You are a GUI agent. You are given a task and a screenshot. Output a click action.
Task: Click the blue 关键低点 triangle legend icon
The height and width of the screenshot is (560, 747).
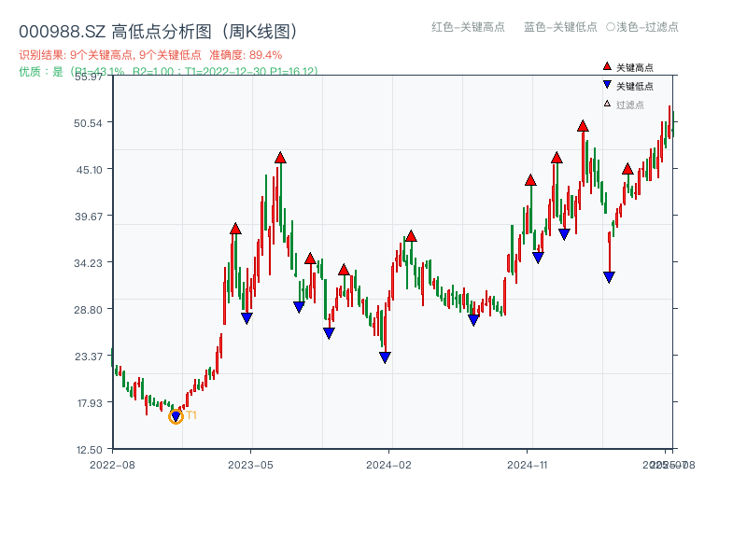pos(607,85)
